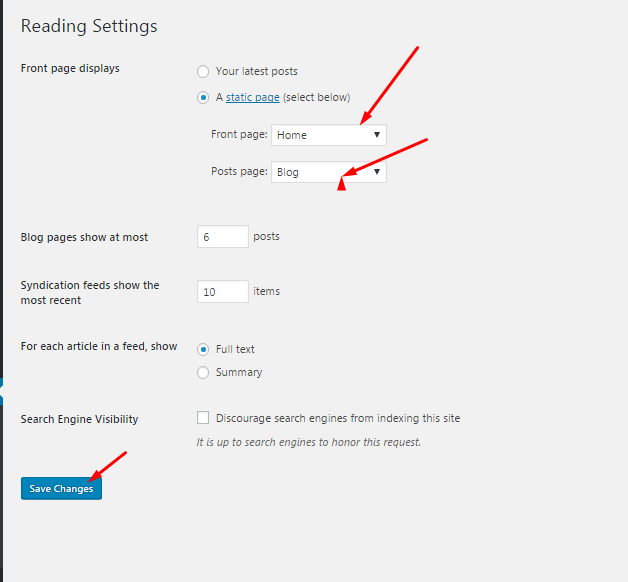This screenshot has width=628, height=582.
Task: Click the "Reading Settings" page heading
Action: 89,26
